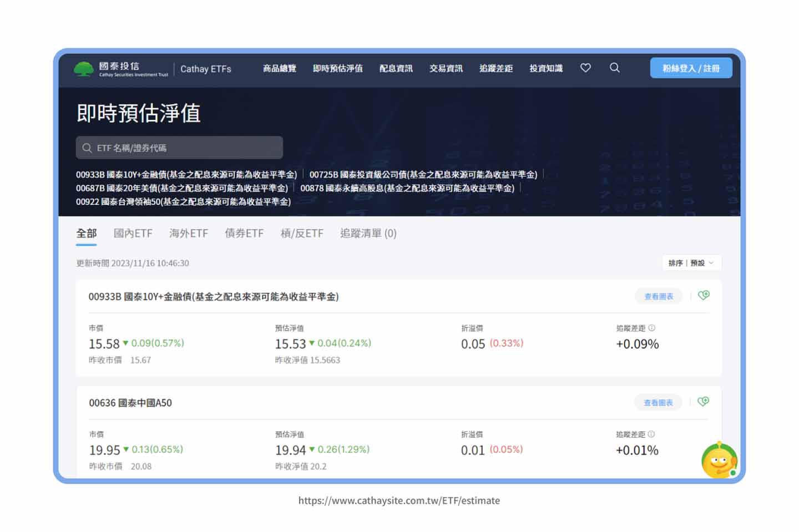Click estimated NAV 19.94 value
Viewport: 799px width, 532px height.
[291, 450]
